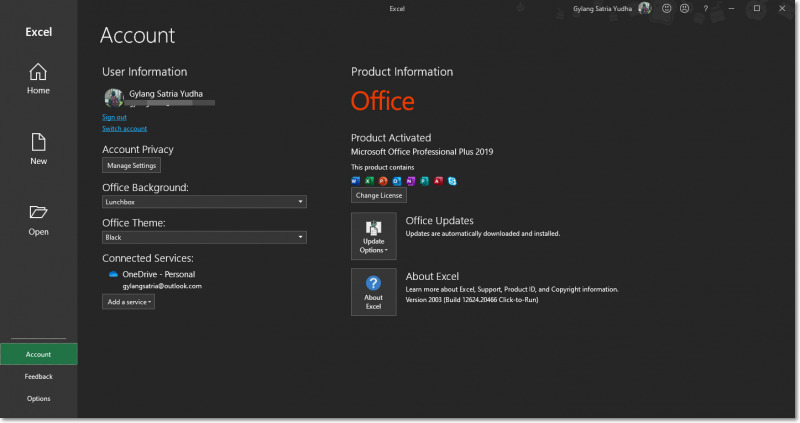Minimize the Excel window
800x423 pixels.
coord(731,8)
